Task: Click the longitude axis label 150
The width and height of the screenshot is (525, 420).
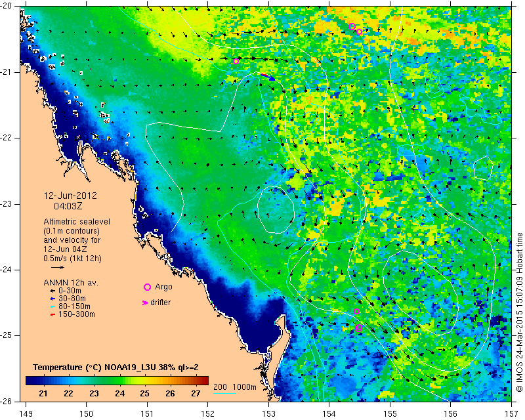Action: 87,414
